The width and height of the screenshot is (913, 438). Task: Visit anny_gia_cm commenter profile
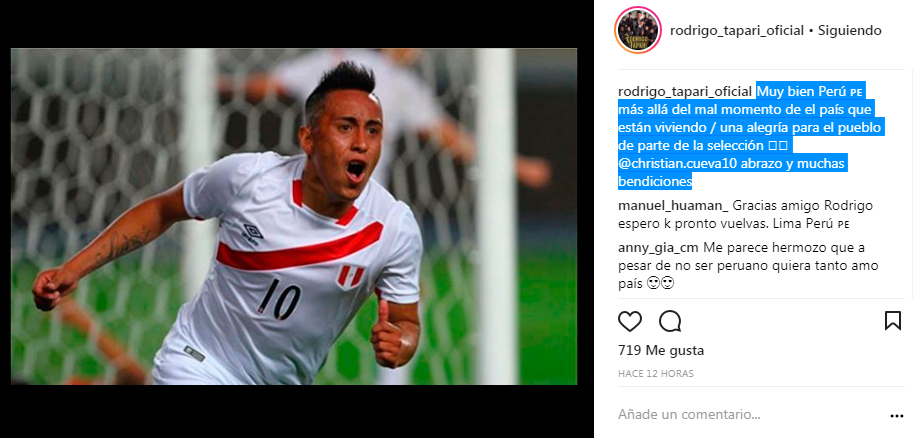pos(659,248)
